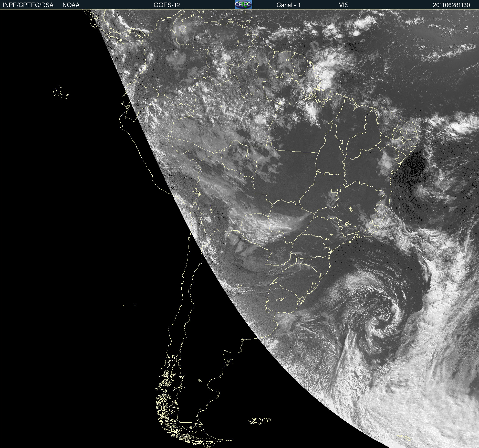This screenshot has height=448, width=479.
Task: Click the NOAA label in header
Action: (x=71, y=5)
